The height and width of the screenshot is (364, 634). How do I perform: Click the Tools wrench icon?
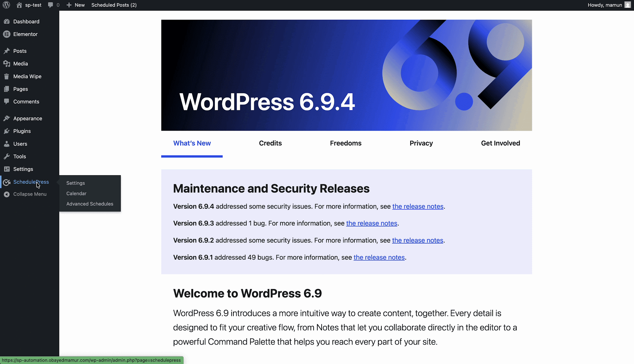click(x=7, y=156)
